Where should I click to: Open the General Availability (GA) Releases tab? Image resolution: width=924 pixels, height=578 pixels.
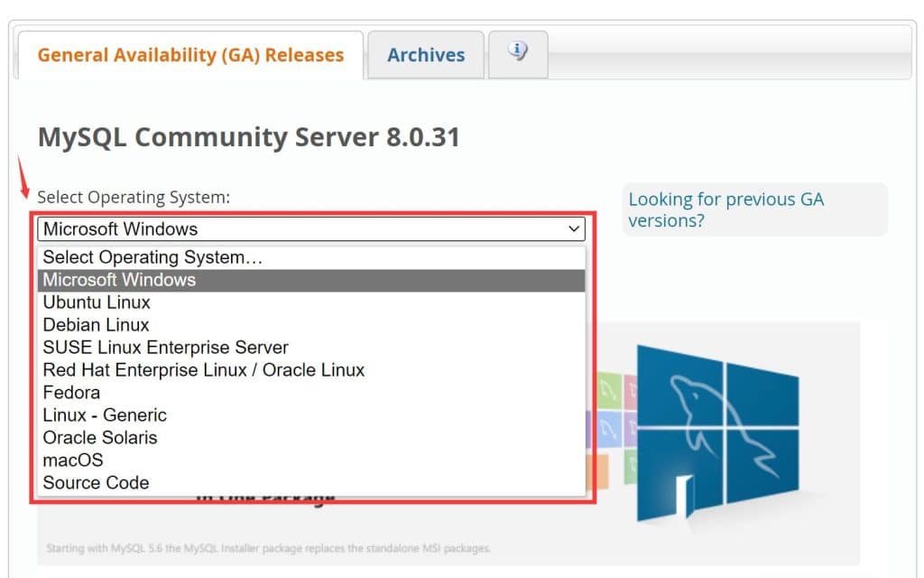(x=190, y=55)
